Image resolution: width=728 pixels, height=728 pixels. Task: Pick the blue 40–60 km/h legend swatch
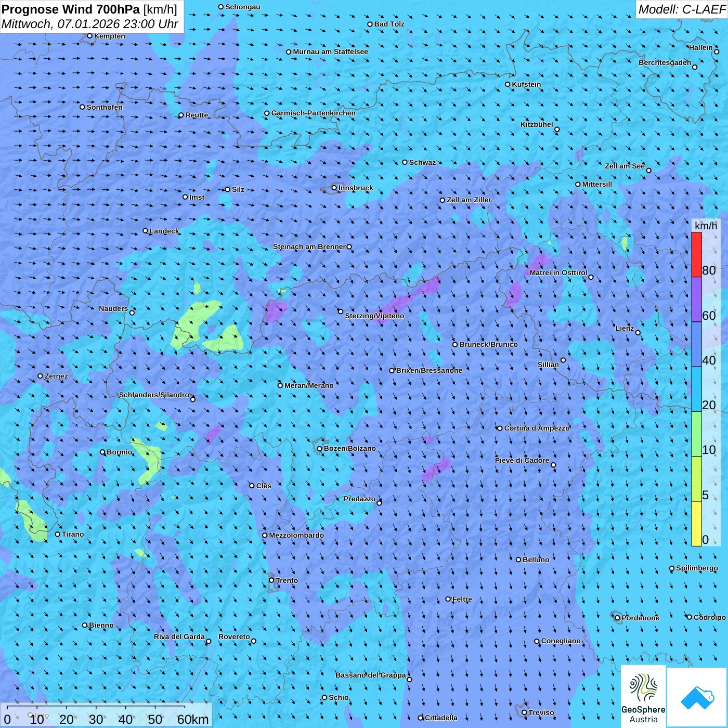pyautogui.click(x=696, y=344)
